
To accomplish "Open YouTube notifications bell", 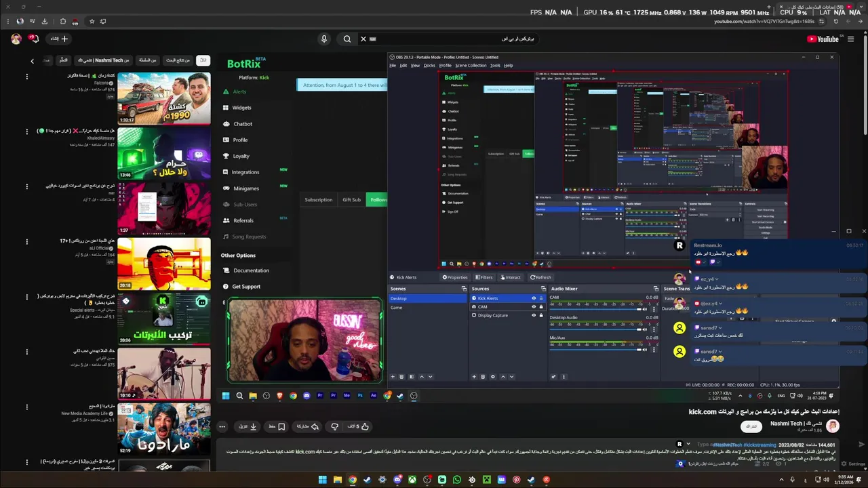I will pos(35,39).
